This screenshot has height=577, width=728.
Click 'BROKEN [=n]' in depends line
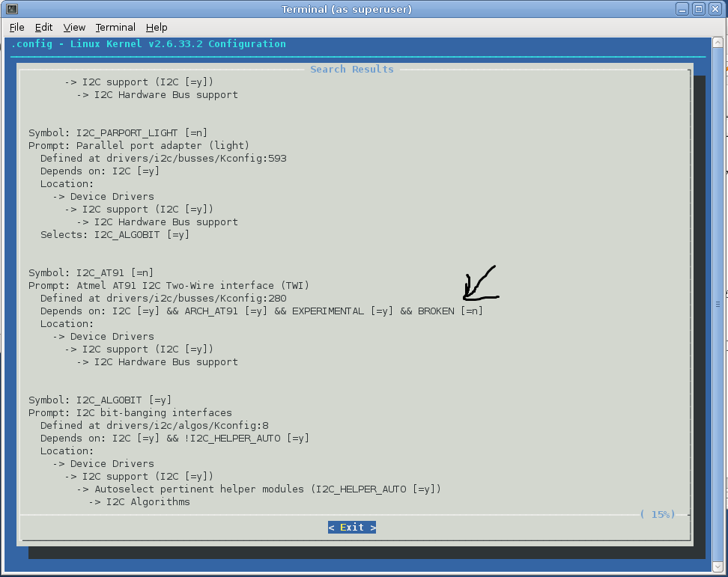(450, 311)
